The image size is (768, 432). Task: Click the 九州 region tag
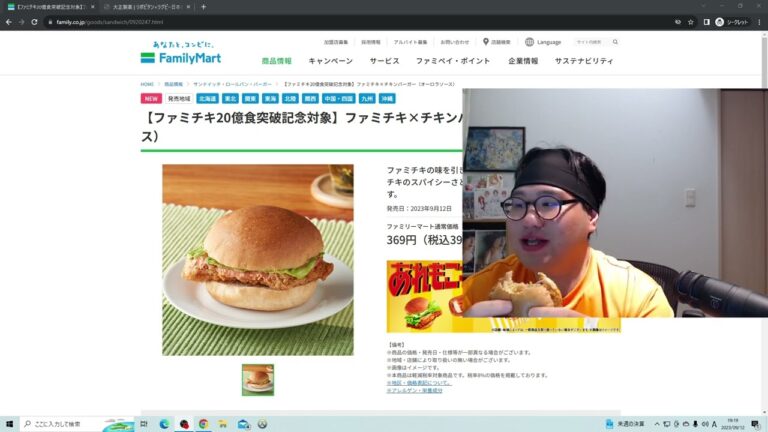coord(367,98)
